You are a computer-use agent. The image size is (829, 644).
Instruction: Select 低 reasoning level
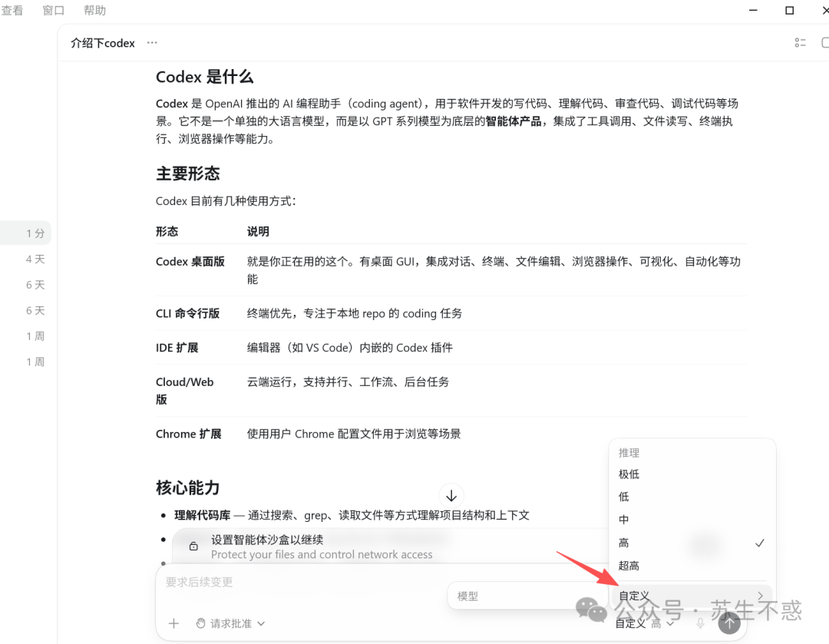tap(692, 497)
